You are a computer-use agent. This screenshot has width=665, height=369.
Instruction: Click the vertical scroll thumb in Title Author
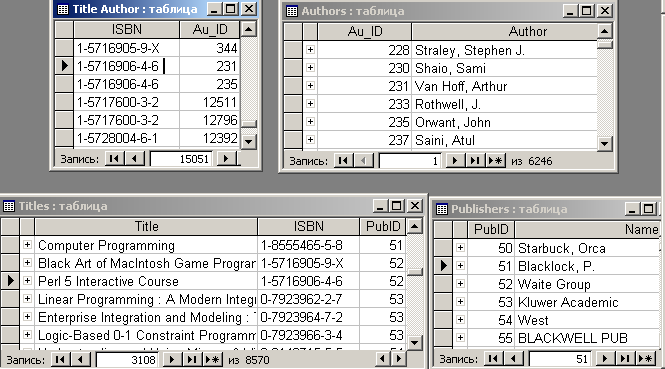[249, 123]
